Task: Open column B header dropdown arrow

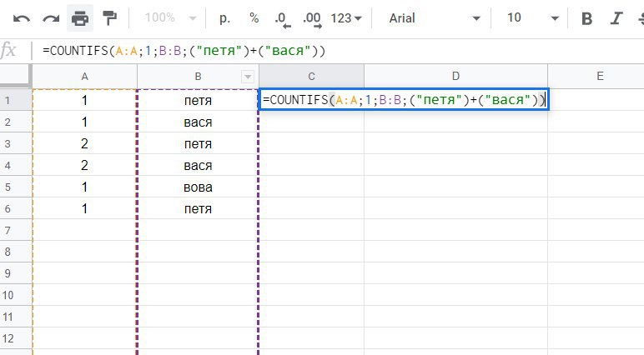Action: click(248, 77)
